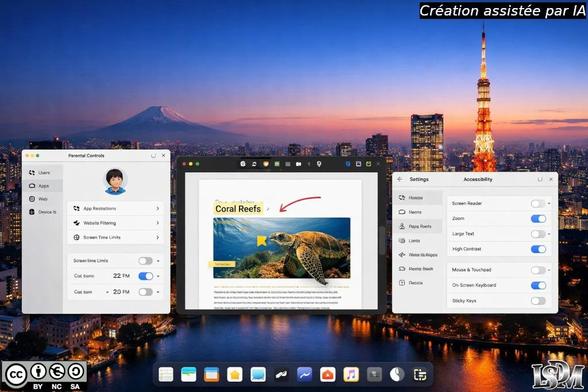
Task: Click the sea turtle image in document
Action: (x=282, y=248)
